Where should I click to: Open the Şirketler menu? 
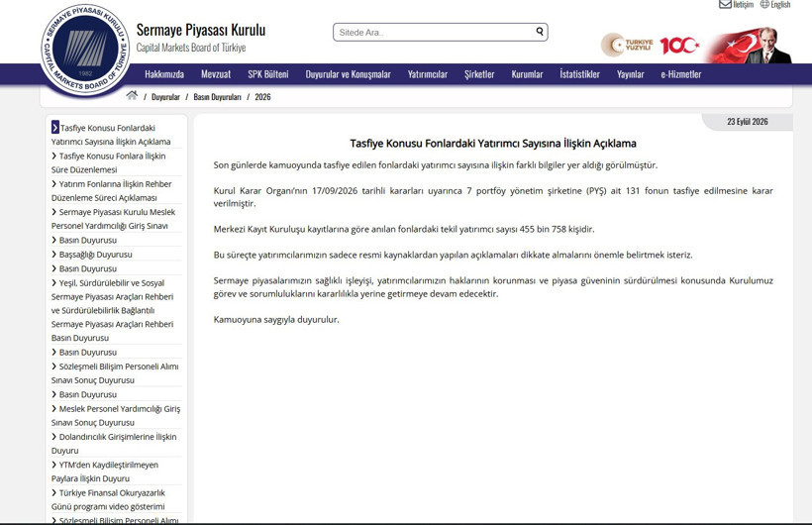pyautogui.click(x=479, y=74)
